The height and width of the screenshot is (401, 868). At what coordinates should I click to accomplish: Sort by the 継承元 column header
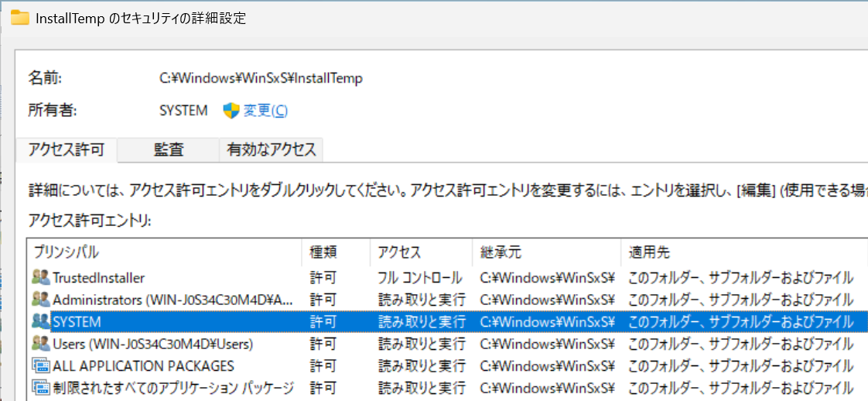547,252
